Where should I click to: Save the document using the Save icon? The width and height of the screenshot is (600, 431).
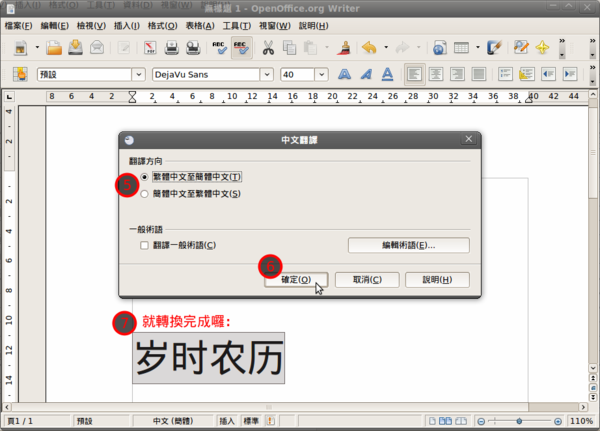75,48
